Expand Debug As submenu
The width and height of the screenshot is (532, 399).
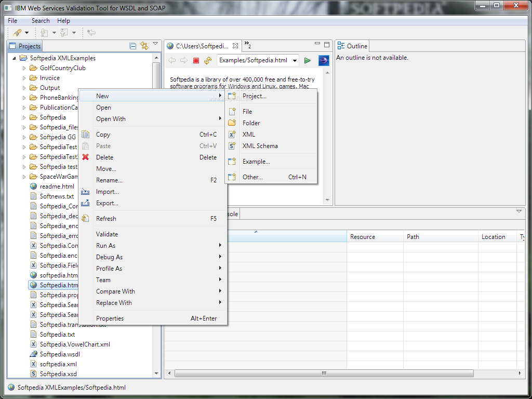(x=153, y=257)
